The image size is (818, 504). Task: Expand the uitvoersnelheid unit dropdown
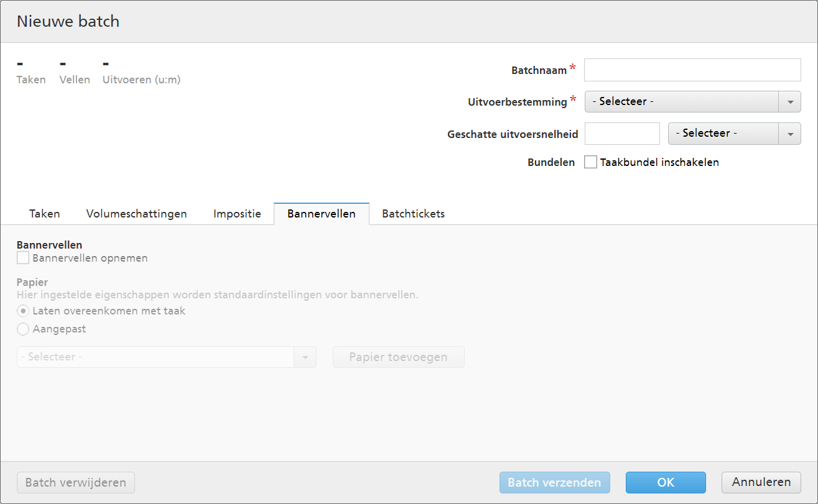tap(734, 134)
